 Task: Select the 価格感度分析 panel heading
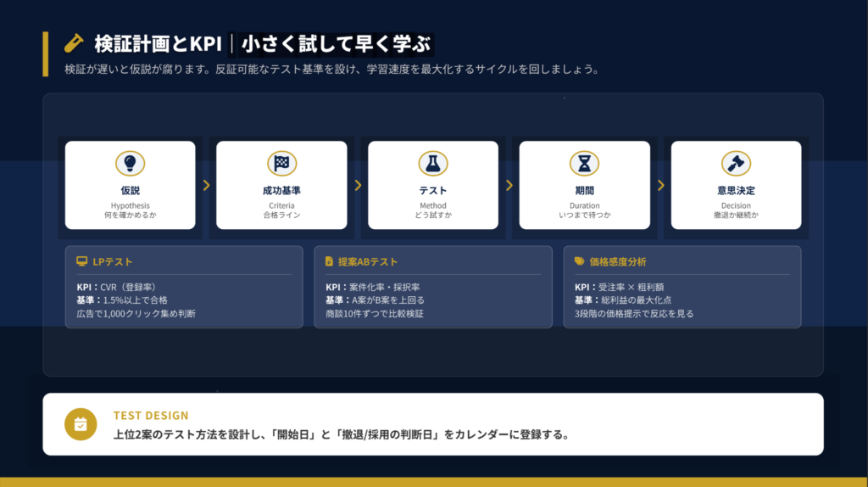click(x=618, y=261)
